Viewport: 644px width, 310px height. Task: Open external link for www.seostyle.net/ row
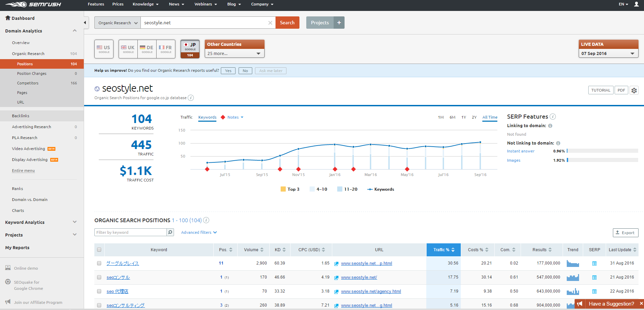pyautogui.click(x=336, y=278)
